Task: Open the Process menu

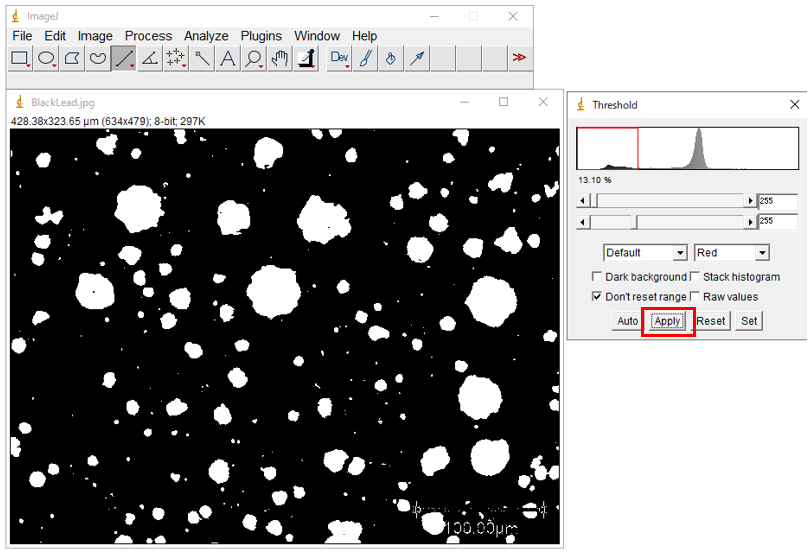Action: [148, 36]
